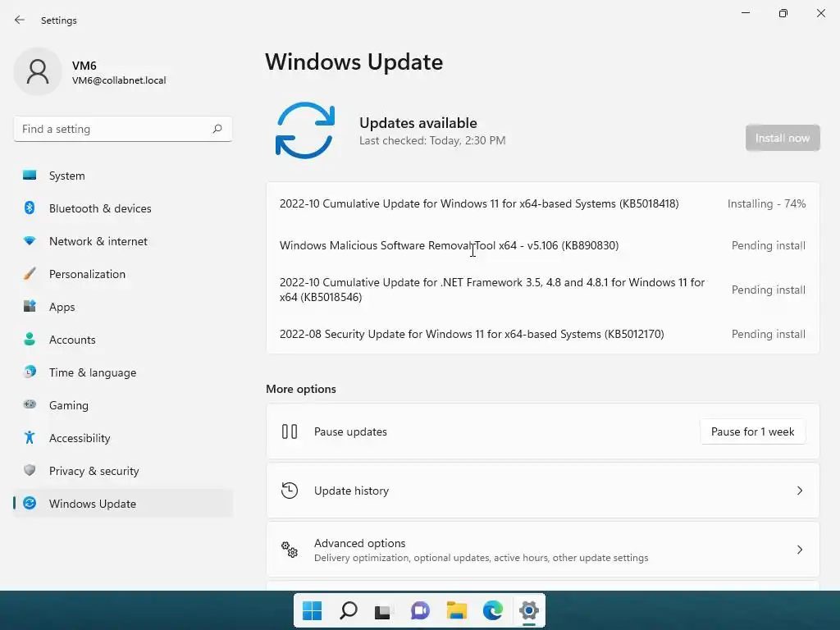Launch Microsoft Edge from the taskbar
Screen dimensions: 840x630
(492, 610)
